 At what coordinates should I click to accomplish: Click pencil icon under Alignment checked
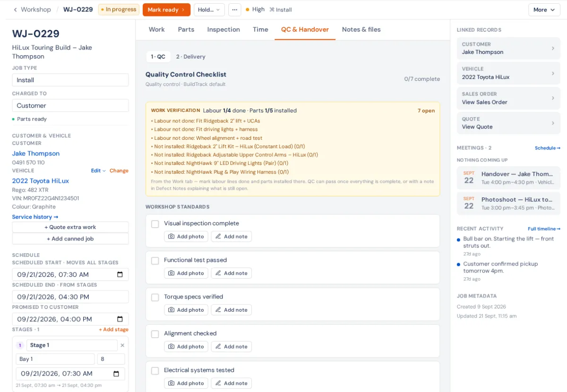point(218,347)
